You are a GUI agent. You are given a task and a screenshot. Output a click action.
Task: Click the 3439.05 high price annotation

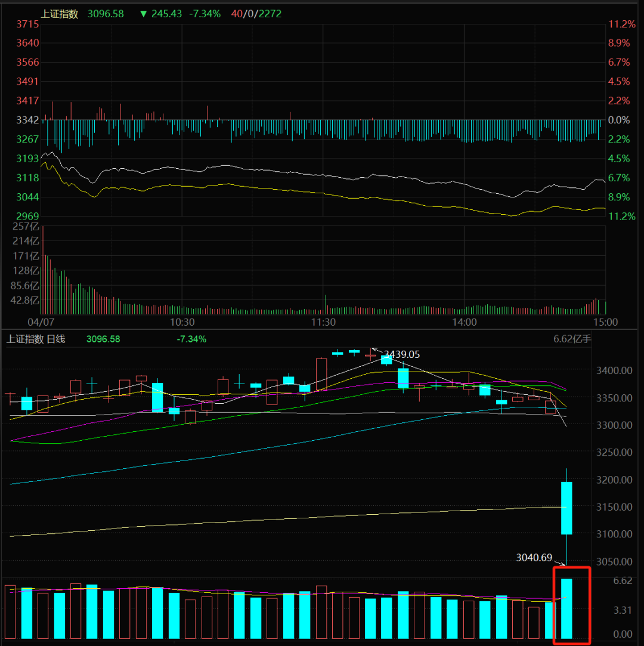402,355
